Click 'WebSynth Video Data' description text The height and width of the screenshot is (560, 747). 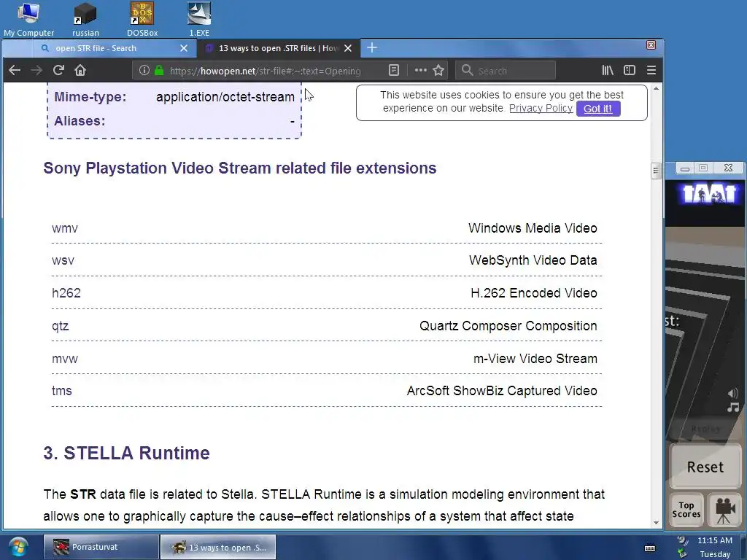point(533,260)
